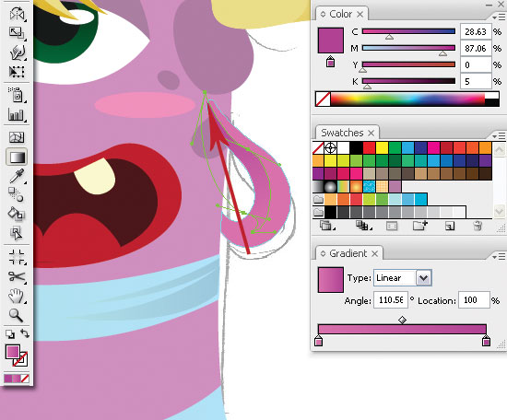Click the K black slider
The image size is (507, 420).
[408, 81]
